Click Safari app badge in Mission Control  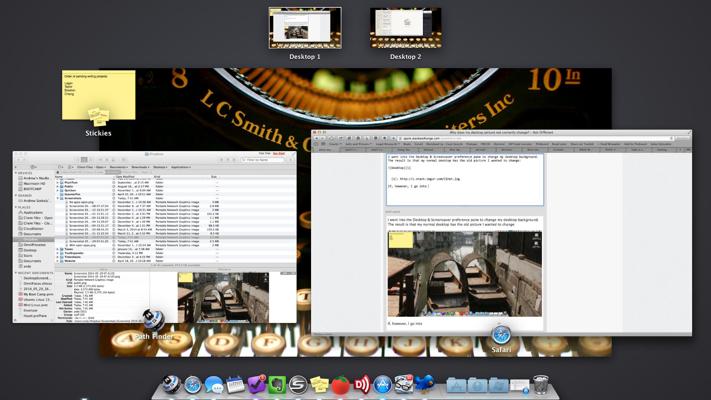pyautogui.click(x=501, y=335)
